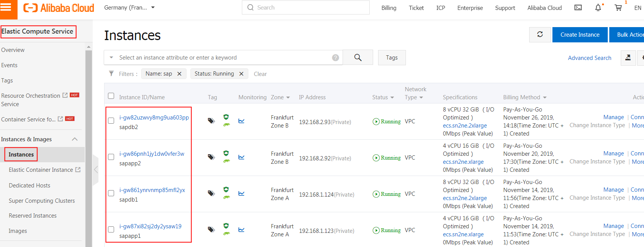
Task: Open the Billing menu
Action: [388, 8]
